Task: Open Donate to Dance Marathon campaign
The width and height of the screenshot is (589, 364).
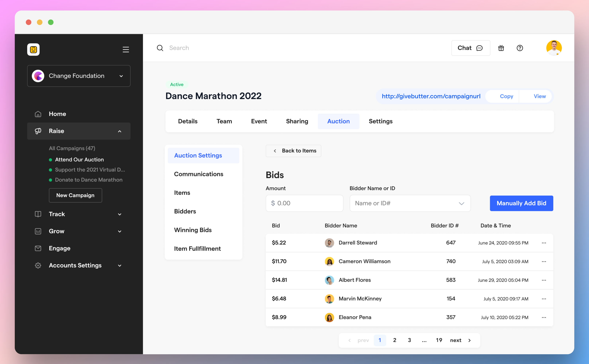Action: pos(89,180)
